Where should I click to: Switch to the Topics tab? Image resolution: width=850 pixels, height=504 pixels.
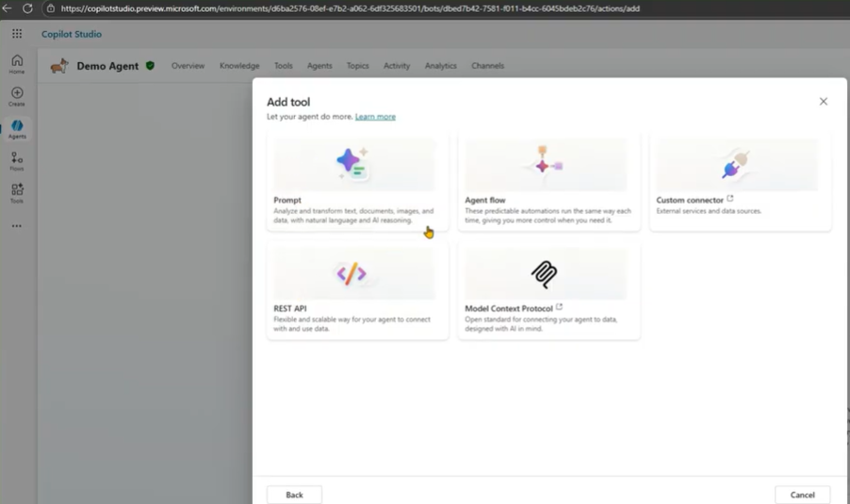pos(357,66)
